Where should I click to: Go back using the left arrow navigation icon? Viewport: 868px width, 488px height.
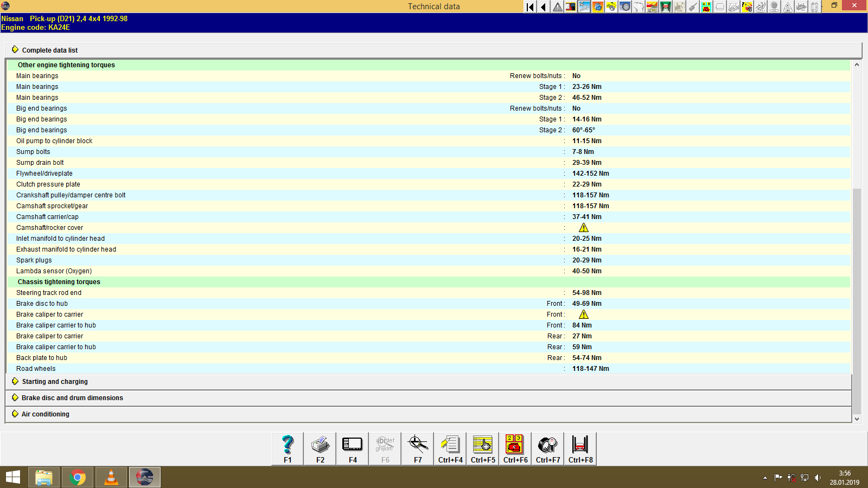(x=542, y=7)
